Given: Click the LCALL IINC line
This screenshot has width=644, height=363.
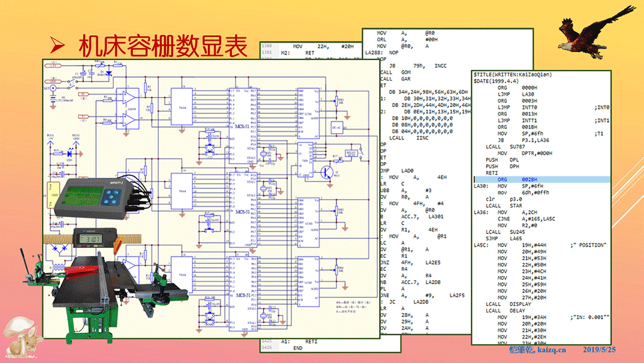Looking at the screenshot, I should click(x=408, y=138).
